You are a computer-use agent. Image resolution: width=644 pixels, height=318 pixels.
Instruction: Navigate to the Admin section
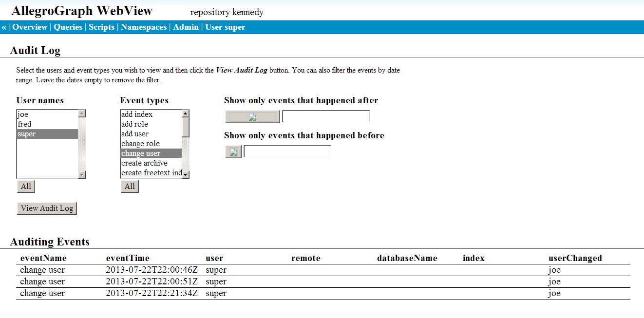pos(186,27)
